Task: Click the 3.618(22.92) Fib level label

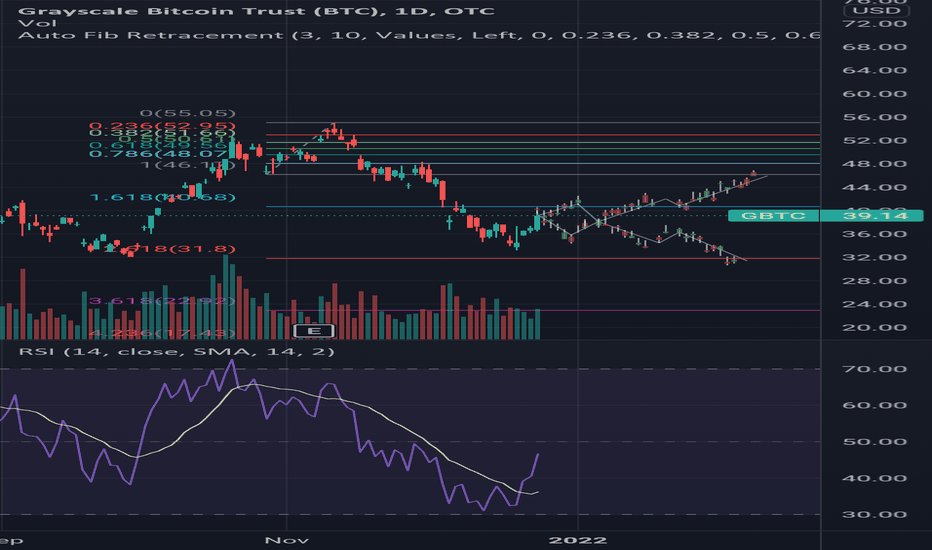Action: click(x=162, y=301)
